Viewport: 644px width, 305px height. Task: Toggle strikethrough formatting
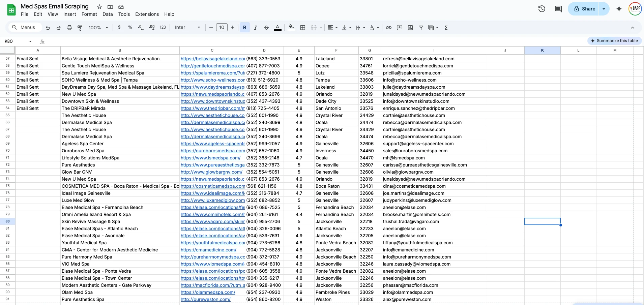pos(266,28)
